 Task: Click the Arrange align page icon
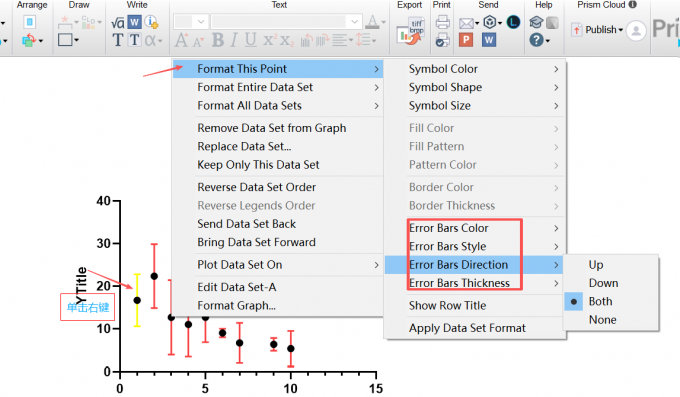[x=29, y=22]
